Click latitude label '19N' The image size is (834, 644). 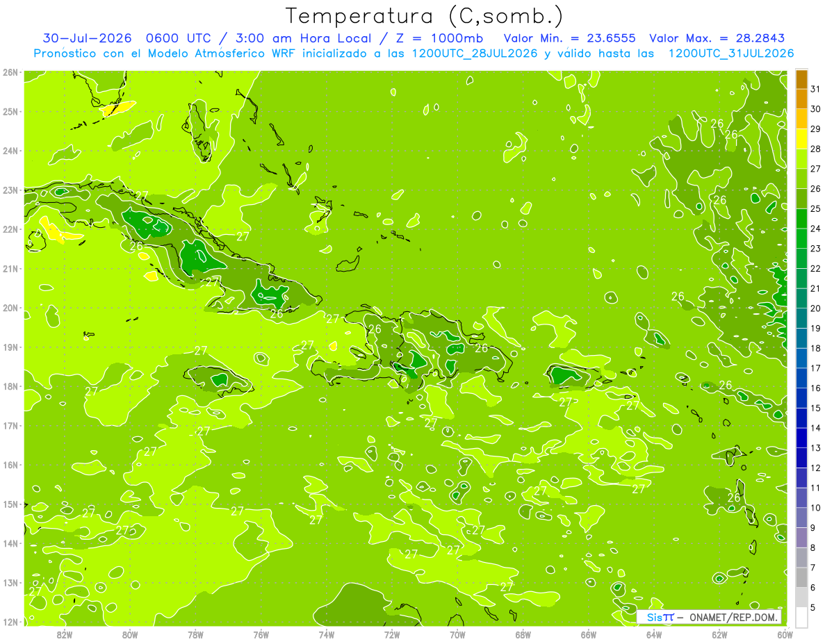click(10, 347)
